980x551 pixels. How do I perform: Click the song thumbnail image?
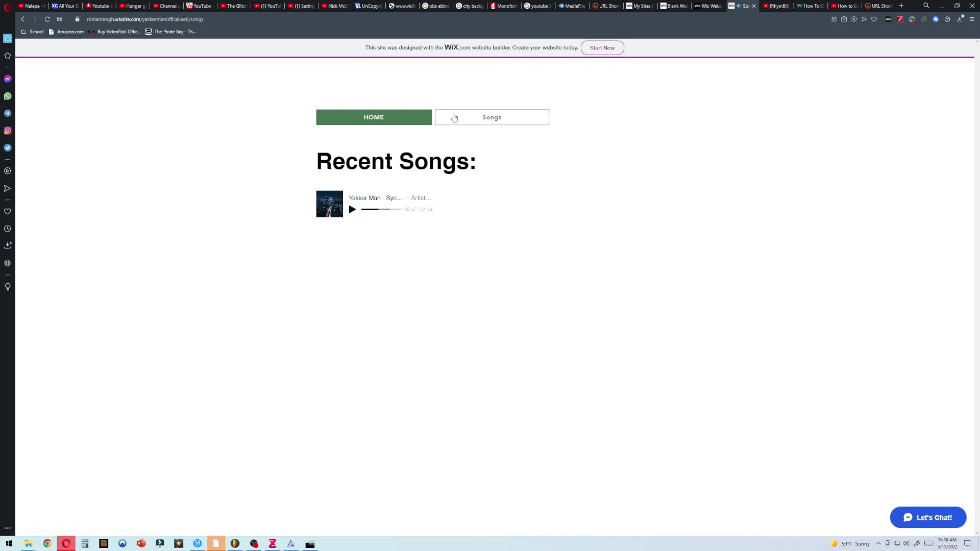click(329, 203)
